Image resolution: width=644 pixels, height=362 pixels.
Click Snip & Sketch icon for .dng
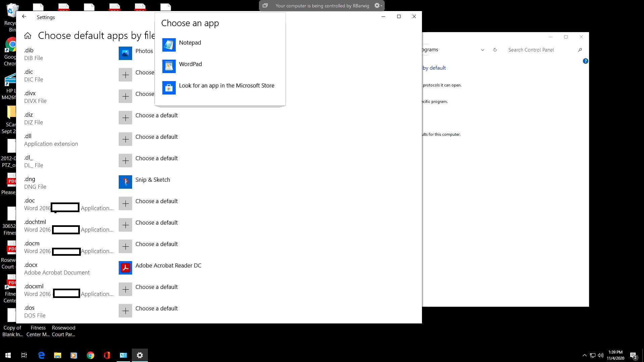coord(125,182)
